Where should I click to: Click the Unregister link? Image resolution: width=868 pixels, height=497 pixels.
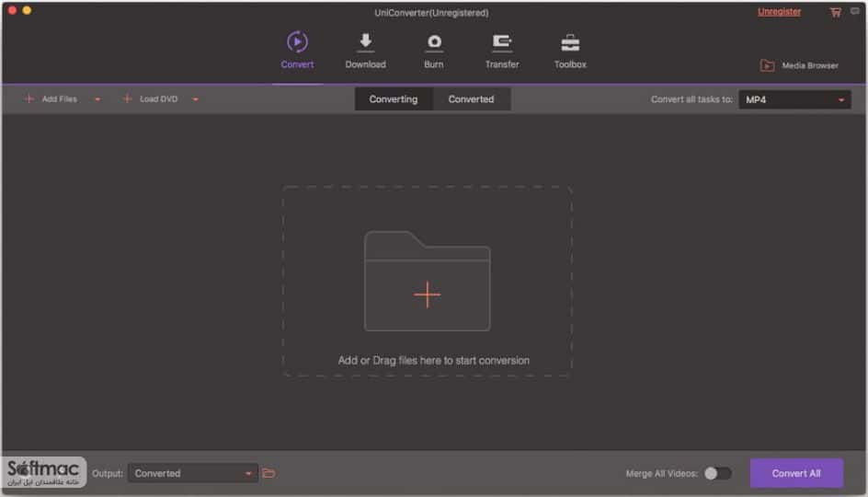point(779,12)
